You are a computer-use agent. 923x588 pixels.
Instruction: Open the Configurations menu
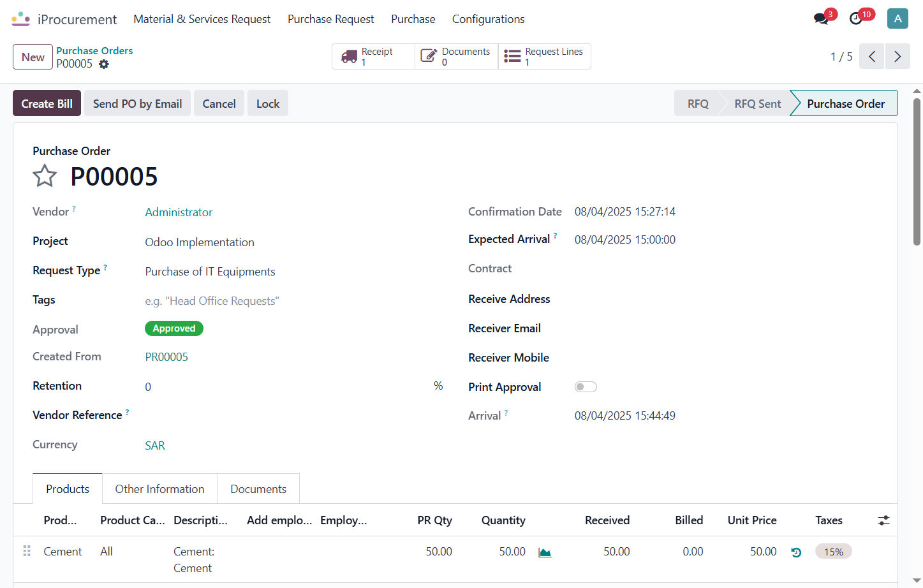[489, 19]
